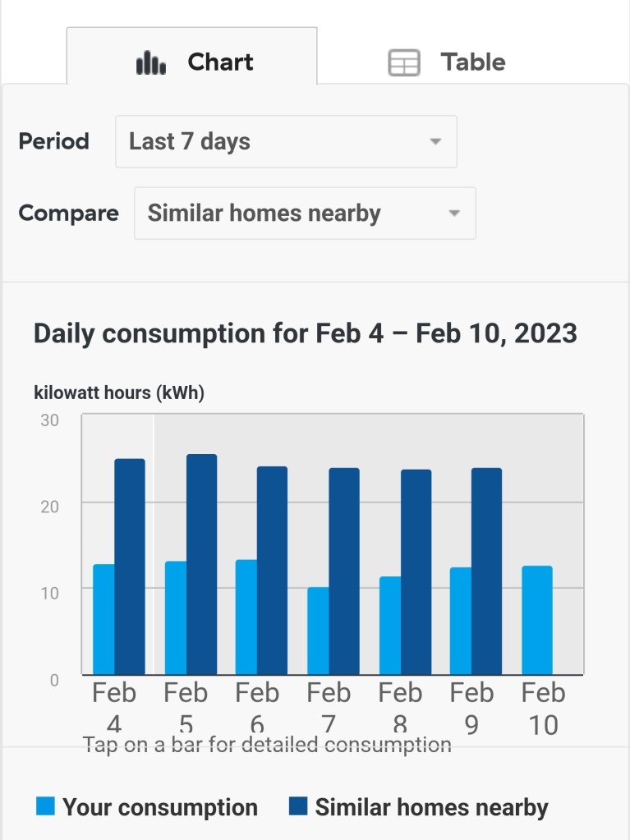Tap similar homes bar for Feb 9
Screen dimensions: 630x840
(486, 571)
